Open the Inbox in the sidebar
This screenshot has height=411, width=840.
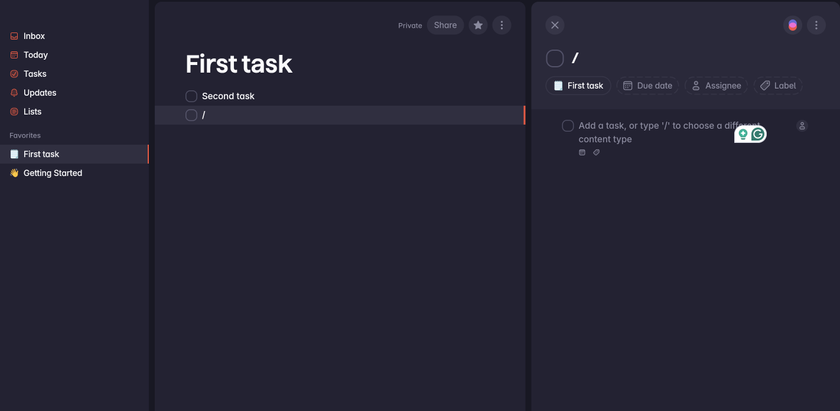(34, 36)
